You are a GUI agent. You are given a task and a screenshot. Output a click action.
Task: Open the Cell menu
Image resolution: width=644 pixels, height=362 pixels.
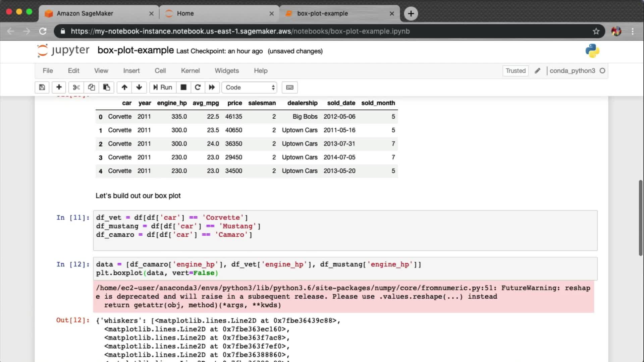tap(160, 71)
